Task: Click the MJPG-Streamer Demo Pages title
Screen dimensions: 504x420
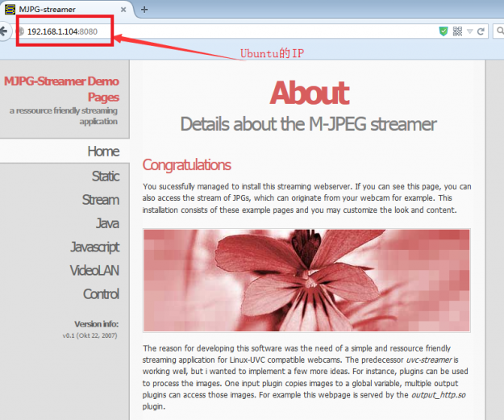Action: [x=62, y=89]
